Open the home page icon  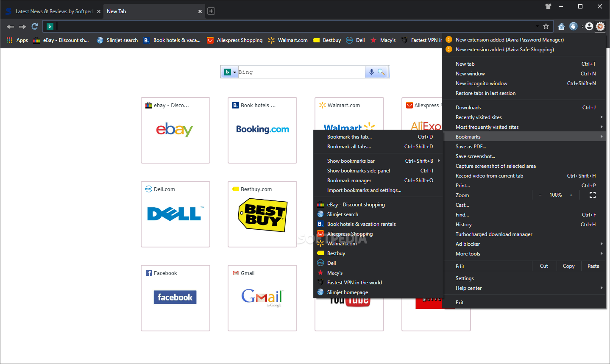[x=561, y=26]
